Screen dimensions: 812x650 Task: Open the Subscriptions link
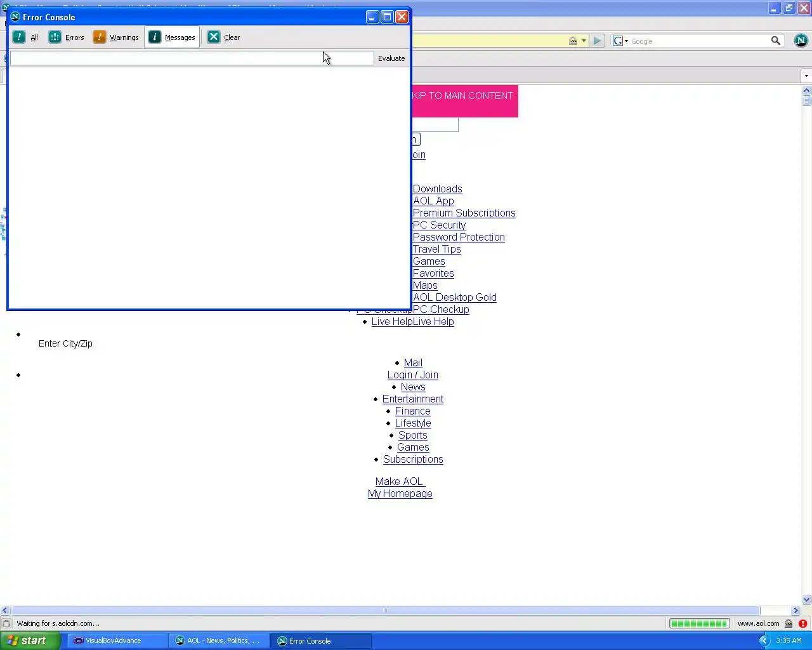pos(413,460)
